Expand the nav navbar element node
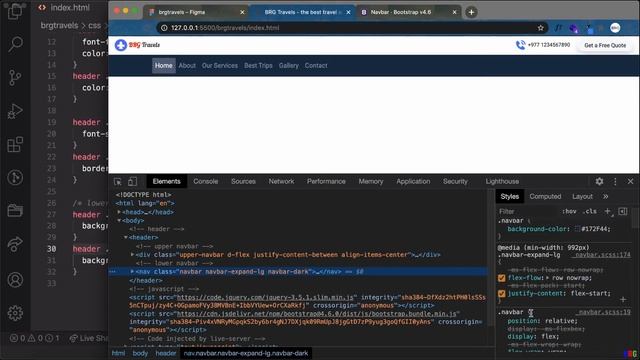 click(x=132, y=271)
